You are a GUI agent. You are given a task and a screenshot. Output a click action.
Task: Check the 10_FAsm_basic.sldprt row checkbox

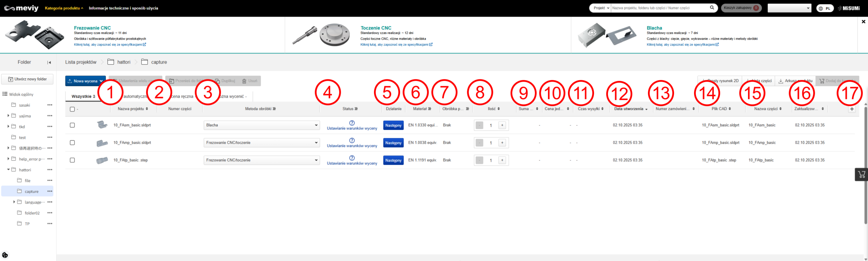72,125
